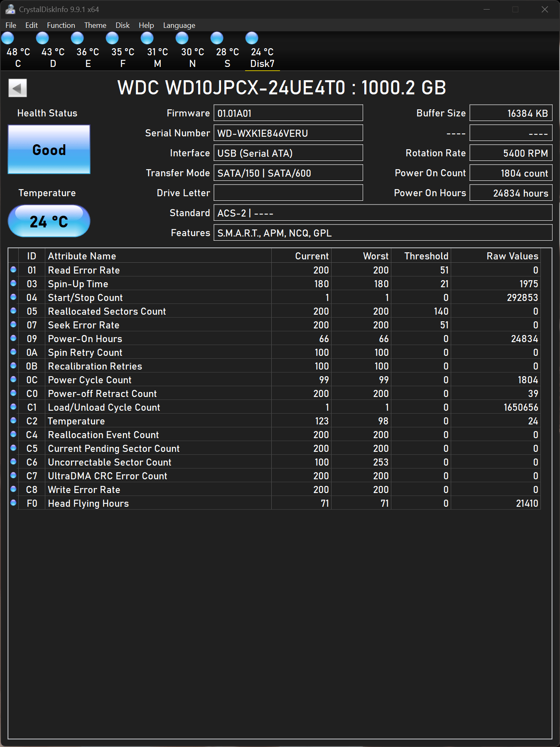Click status dot for Power Cycle Count
Viewport: 560px width, 747px height.
13,380
